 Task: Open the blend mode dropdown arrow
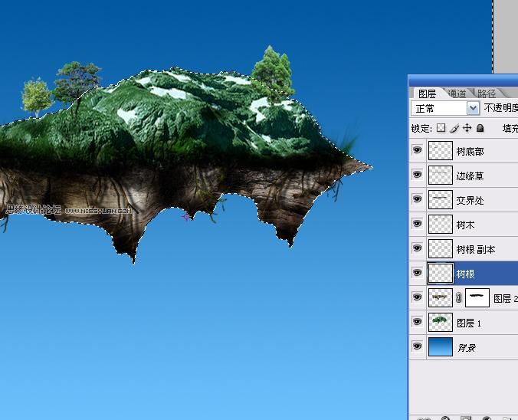(473, 108)
